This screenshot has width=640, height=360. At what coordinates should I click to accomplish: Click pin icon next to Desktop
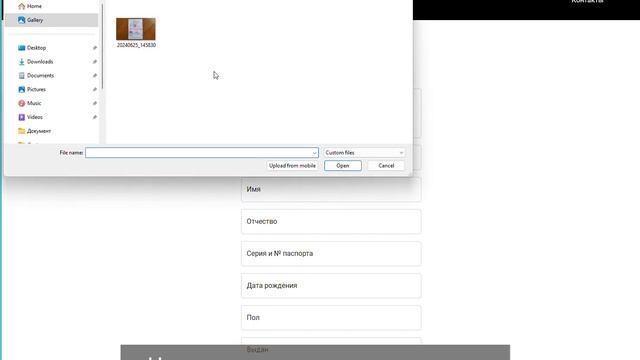point(95,48)
